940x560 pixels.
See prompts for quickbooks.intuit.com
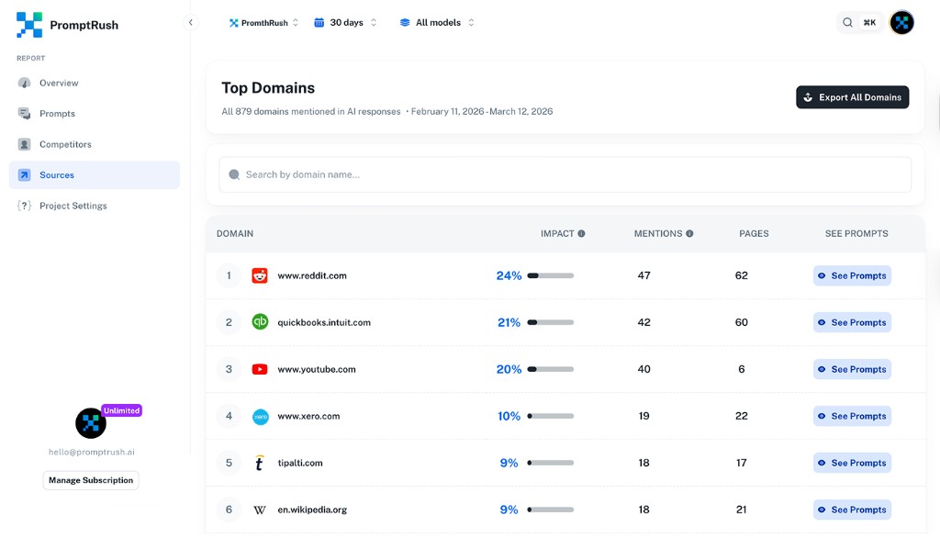[852, 322]
